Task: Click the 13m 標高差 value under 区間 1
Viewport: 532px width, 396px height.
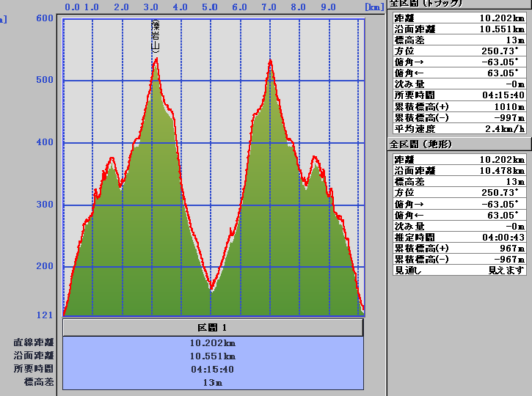Action: click(x=213, y=382)
